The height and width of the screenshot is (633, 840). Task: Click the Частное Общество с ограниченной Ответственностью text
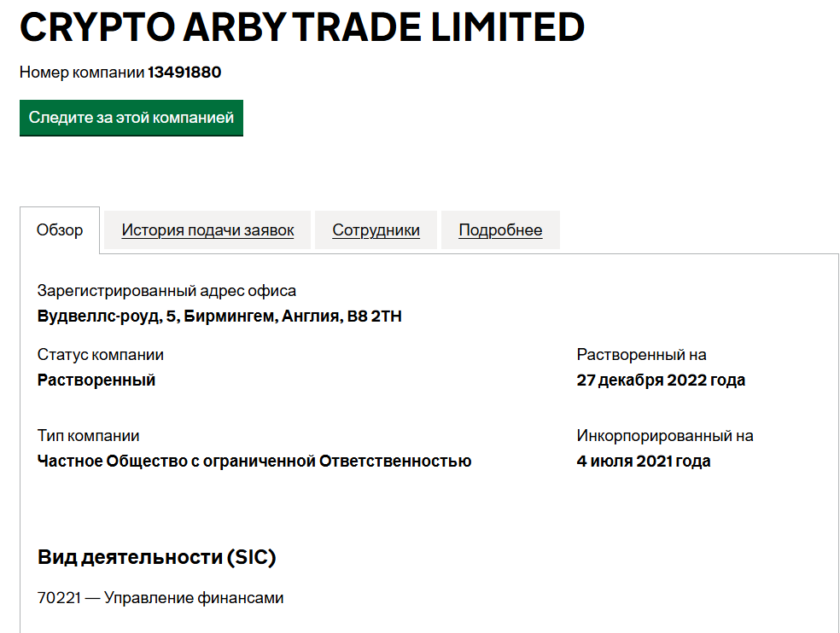tap(254, 461)
